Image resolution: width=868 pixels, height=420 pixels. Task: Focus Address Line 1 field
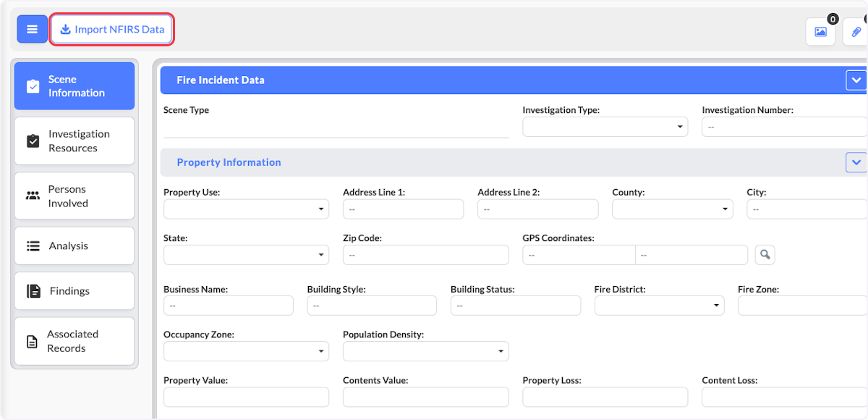(x=403, y=209)
